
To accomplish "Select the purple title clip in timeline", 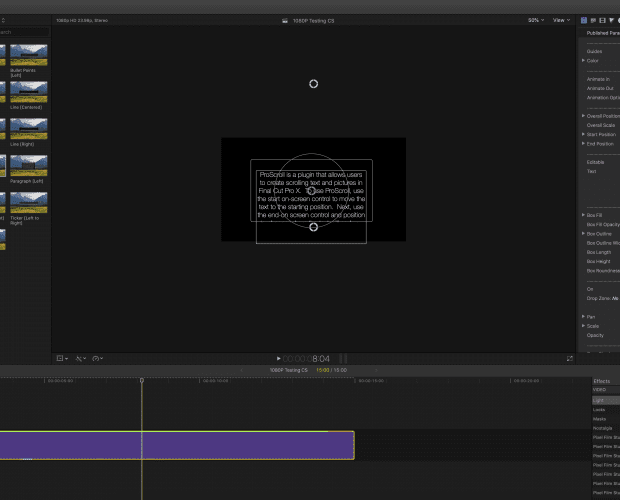I will tap(177, 445).
